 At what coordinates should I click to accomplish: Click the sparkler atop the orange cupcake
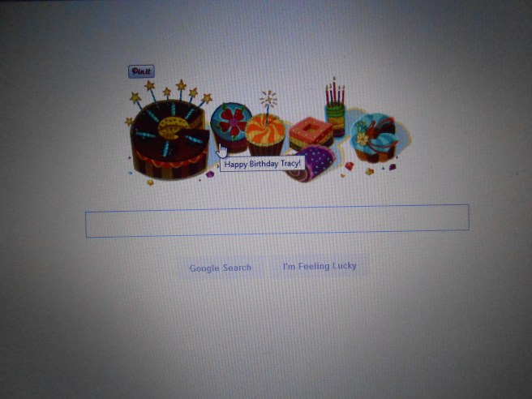click(x=268, y=100)
